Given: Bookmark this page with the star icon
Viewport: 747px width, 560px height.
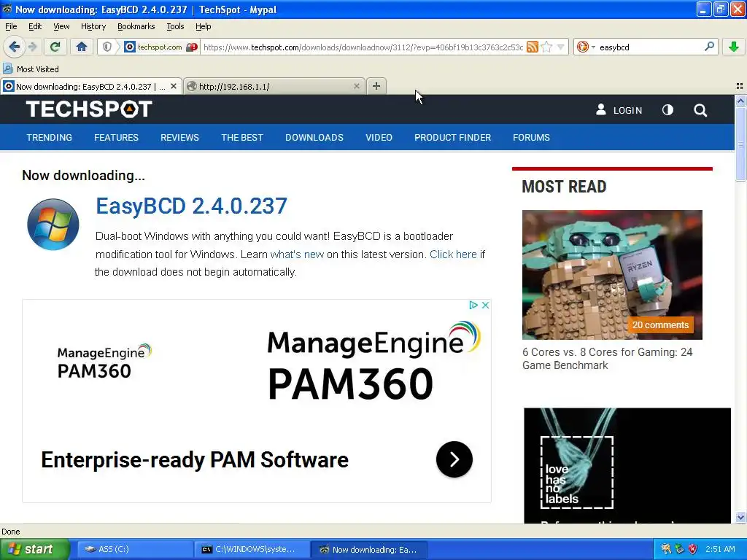Looking at the screenshot, I should coord(547,47).
